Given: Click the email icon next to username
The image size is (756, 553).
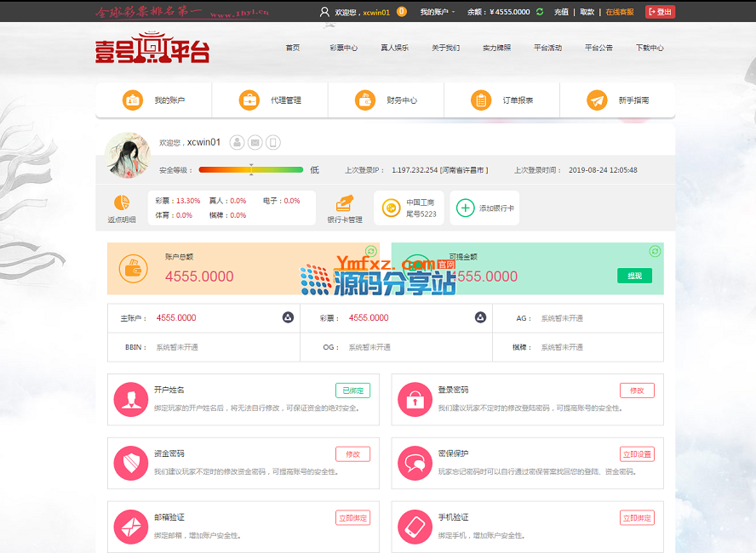Looking at the screenshot, I should click(255, 143).
